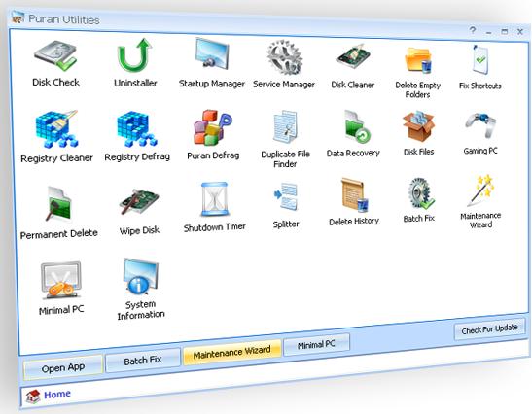Click the Minimal PC bottom button

316,345
